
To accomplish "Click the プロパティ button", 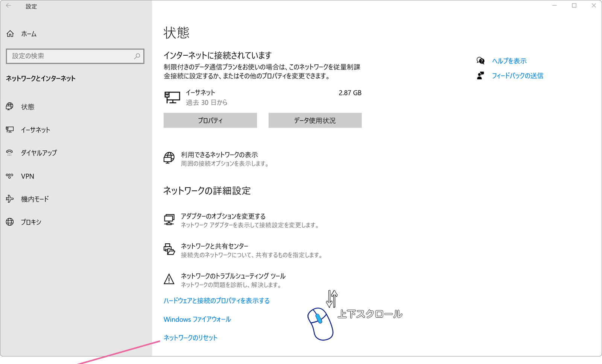I will coord(210,120).
